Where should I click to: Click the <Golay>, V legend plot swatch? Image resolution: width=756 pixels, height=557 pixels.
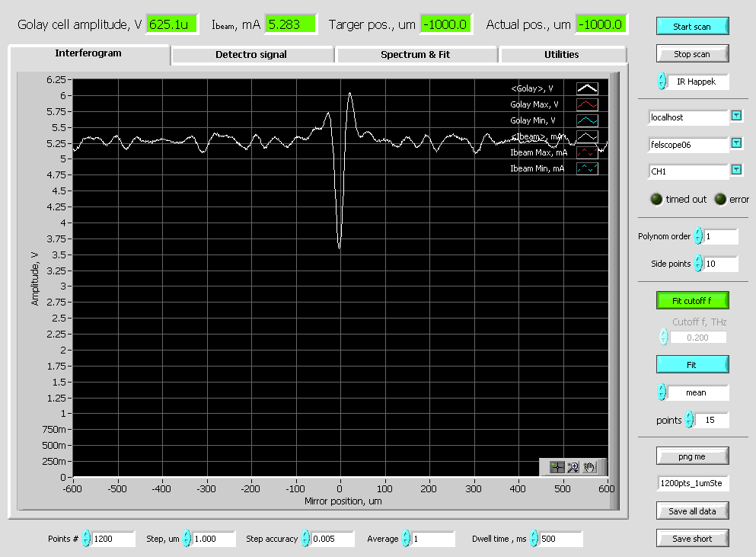[587, 88]
